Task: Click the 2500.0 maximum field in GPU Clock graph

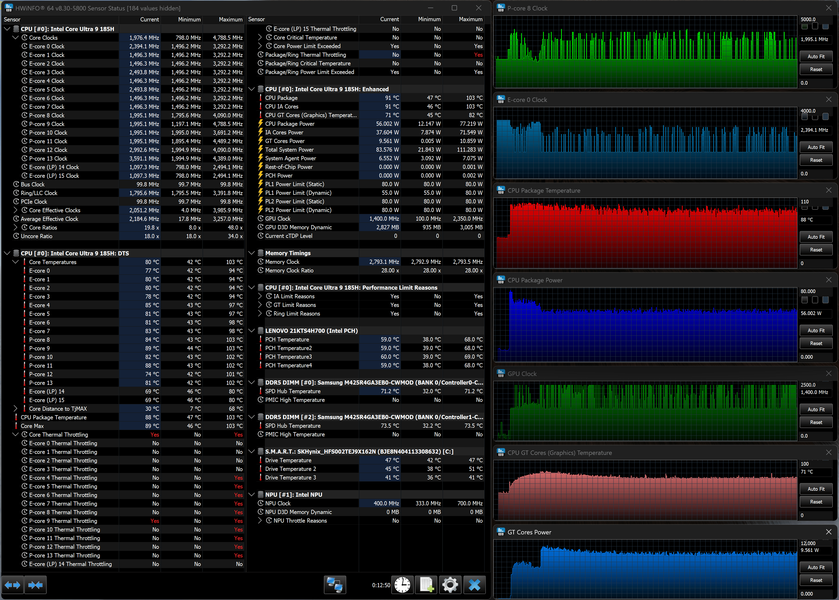Action: click(x=815, y=385)
